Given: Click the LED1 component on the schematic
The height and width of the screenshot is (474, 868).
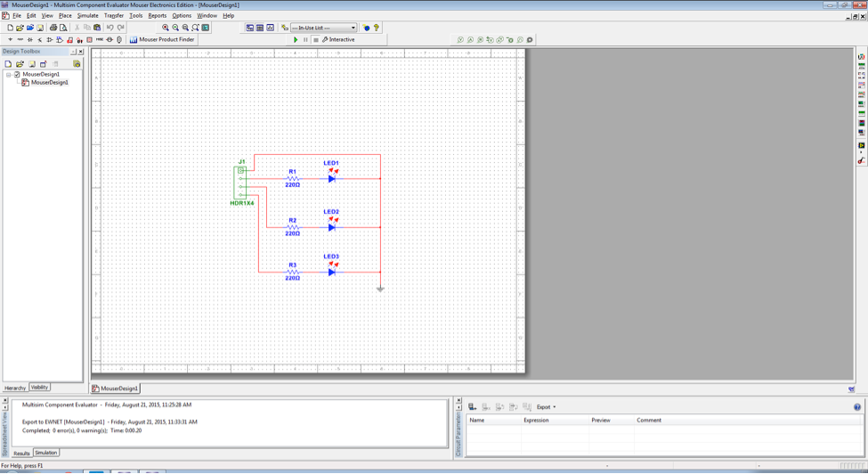Looking at the screenshot, I should [331, 178].
